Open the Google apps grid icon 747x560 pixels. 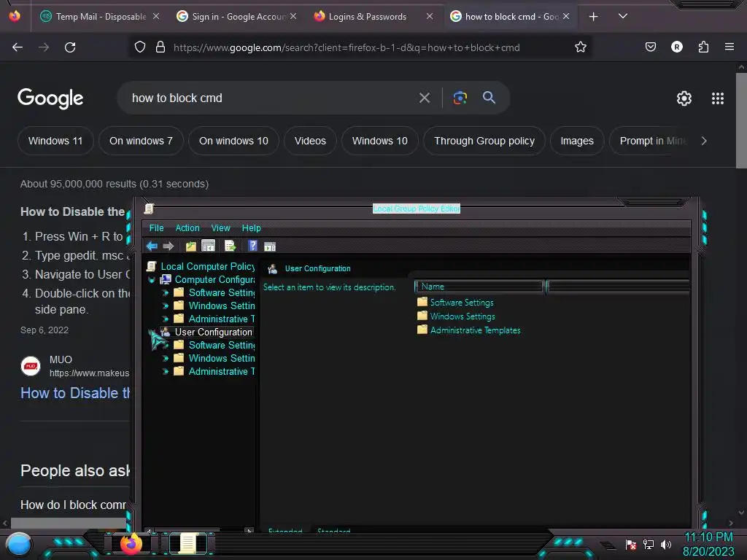(x=718, y=98)
